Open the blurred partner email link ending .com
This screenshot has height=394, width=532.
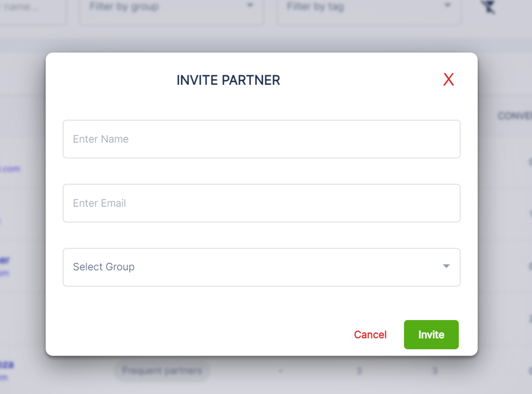(x=10, y=169)
